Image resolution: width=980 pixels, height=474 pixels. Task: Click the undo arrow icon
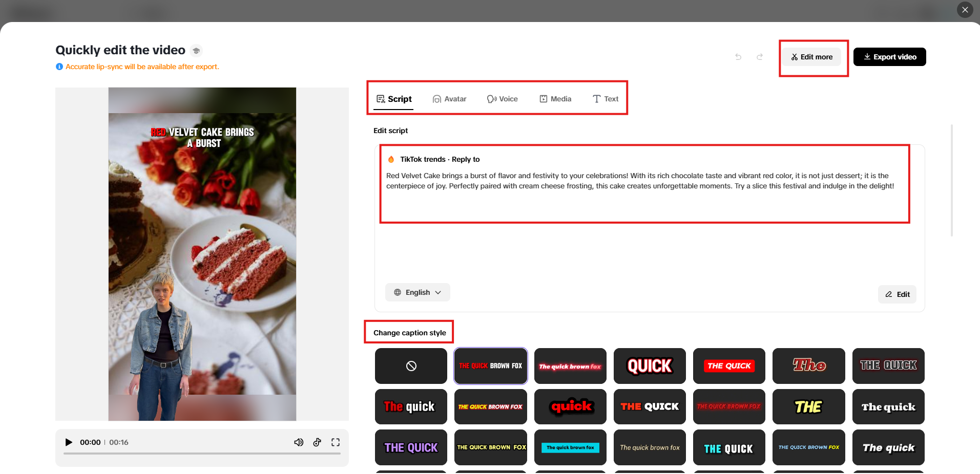[x=738, y=57]
